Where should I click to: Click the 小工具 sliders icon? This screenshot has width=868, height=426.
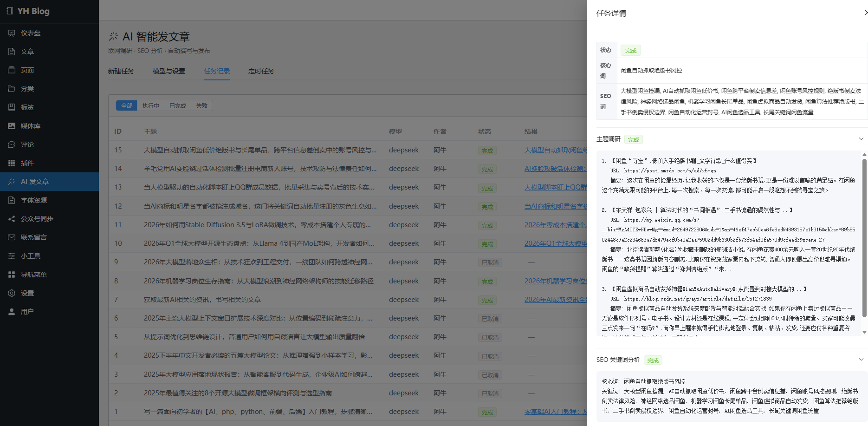[12, 256]
